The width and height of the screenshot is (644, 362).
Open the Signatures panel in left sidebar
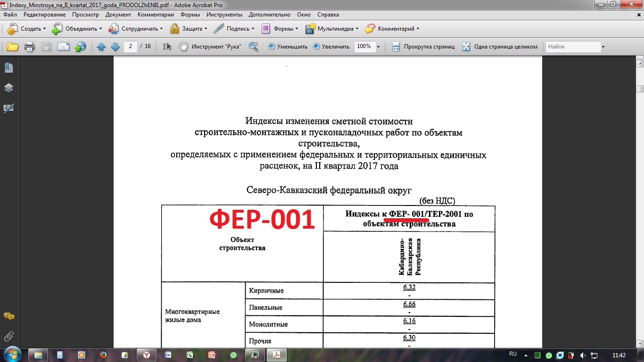[8, 108]
